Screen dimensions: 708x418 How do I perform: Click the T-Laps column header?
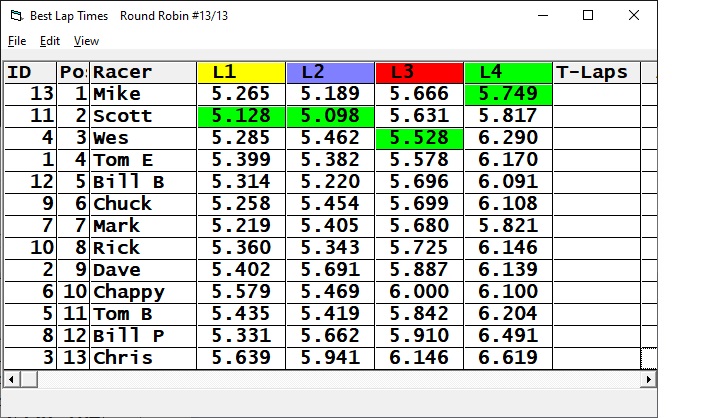tap(596, 72)
